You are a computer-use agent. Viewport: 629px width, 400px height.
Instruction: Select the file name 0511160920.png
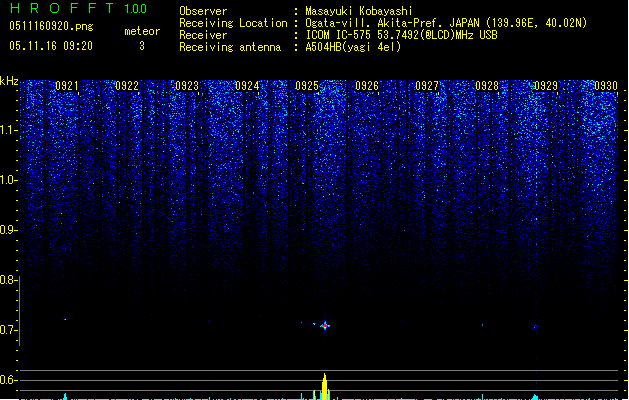(x=51, y=26)
